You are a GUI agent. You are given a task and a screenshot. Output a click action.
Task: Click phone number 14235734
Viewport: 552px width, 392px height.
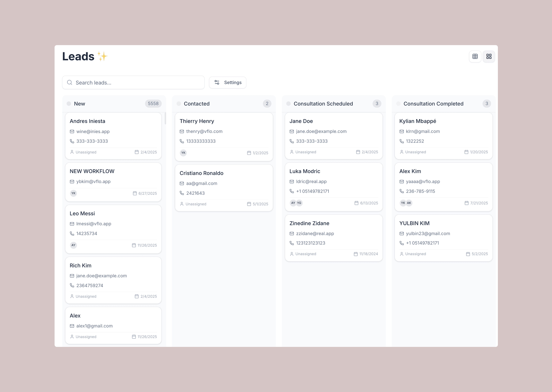pyautogui.click(x=87, y=233)
